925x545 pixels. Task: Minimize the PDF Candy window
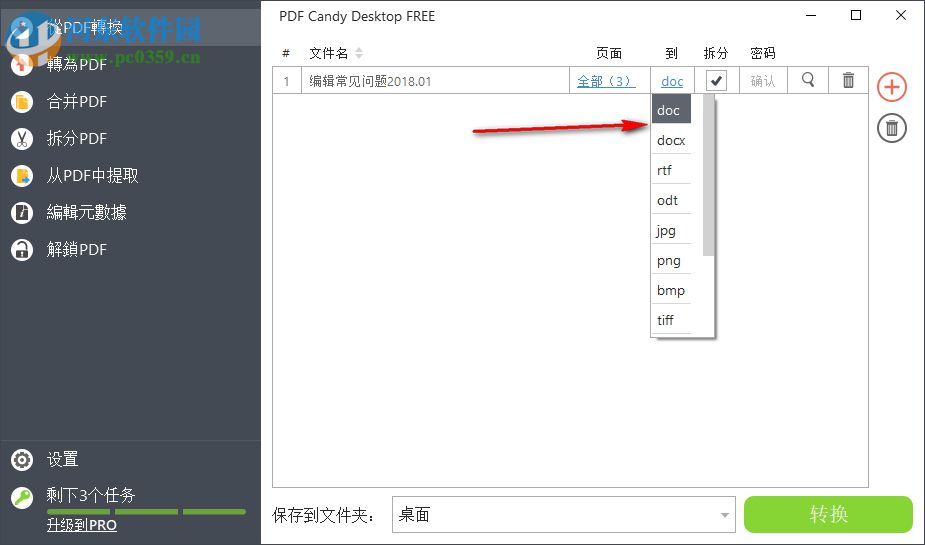point(811,15)
